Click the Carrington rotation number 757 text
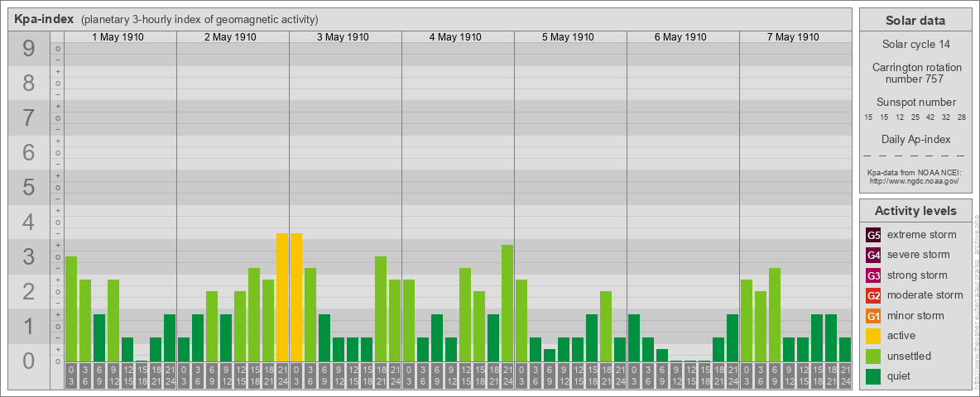 pos(915,73)
